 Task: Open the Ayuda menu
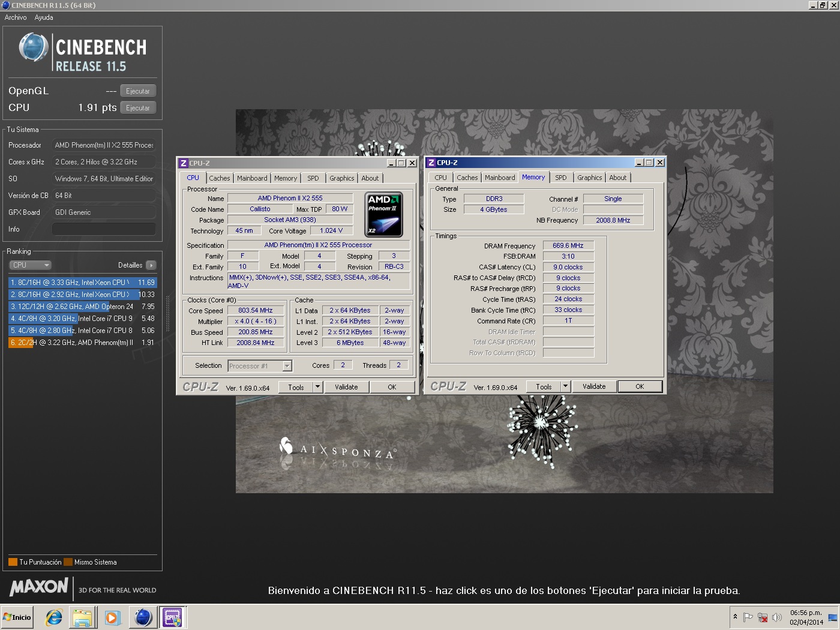point(44,17)
